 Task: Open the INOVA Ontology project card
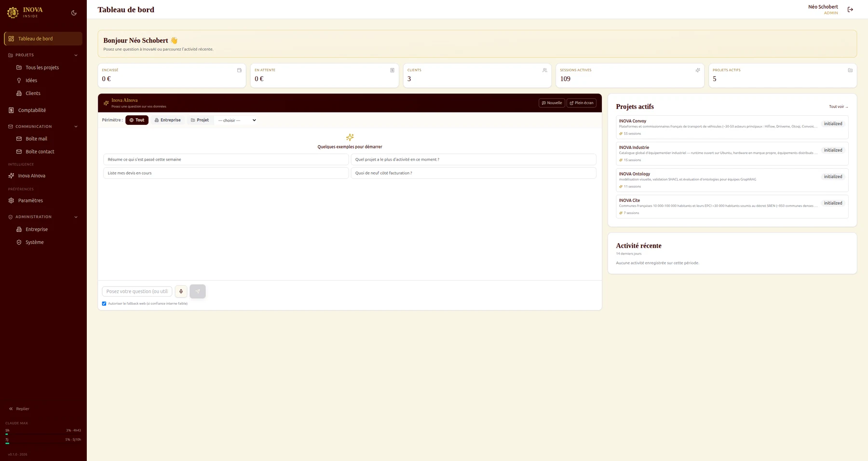pos(732,180)
